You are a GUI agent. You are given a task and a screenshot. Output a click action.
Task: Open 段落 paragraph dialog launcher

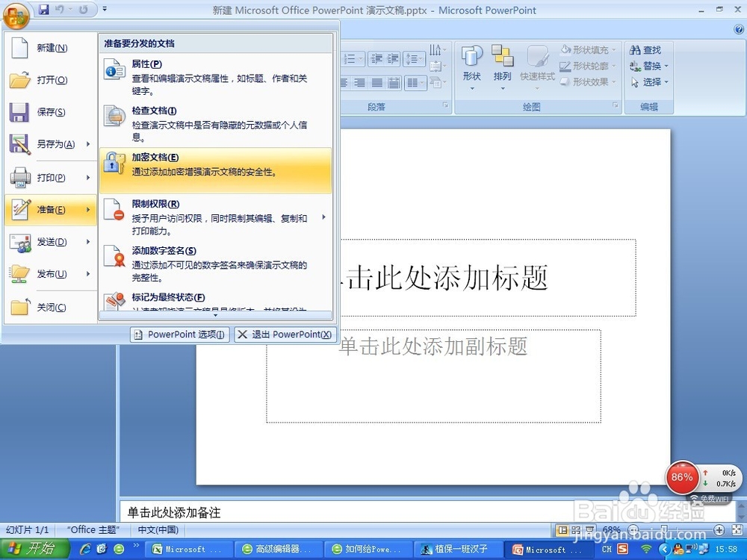click(x=446, y=105)
